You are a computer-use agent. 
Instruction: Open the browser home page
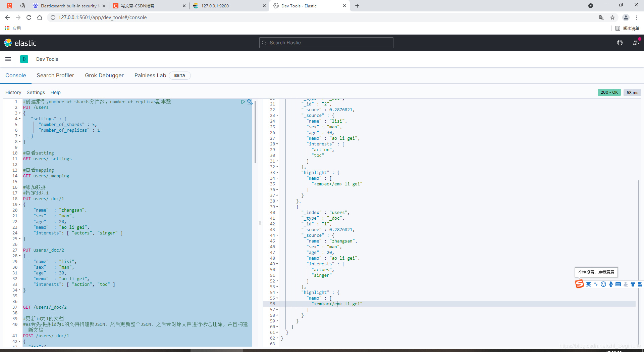coord(40,17)
